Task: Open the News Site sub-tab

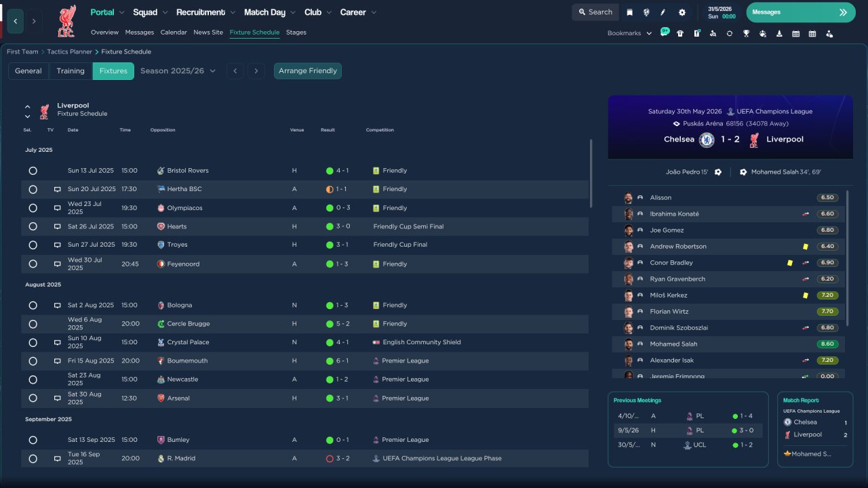Action: (208, 33)
